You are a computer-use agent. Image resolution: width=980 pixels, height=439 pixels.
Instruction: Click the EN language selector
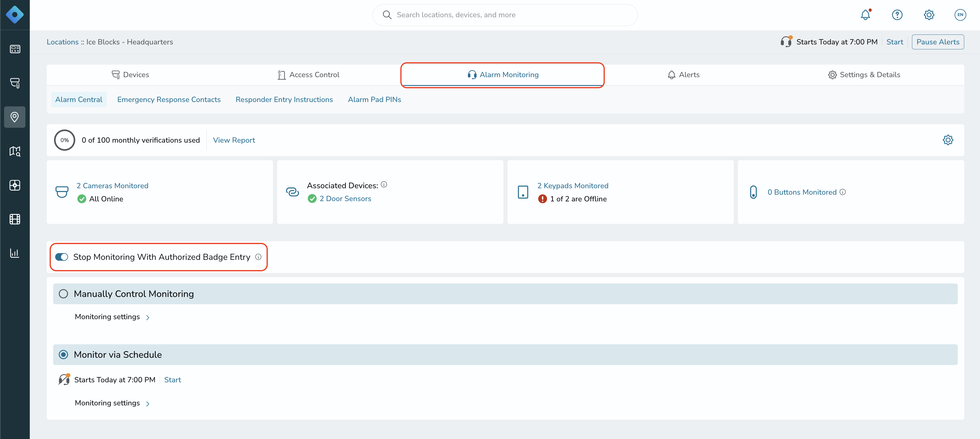pyautogui.click(x=960, y=15)
